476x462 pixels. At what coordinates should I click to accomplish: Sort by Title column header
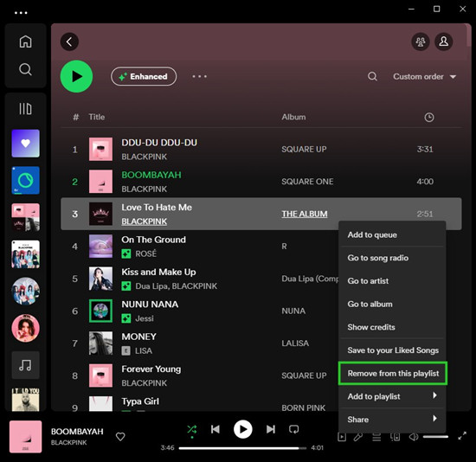(x=97, y=117)
